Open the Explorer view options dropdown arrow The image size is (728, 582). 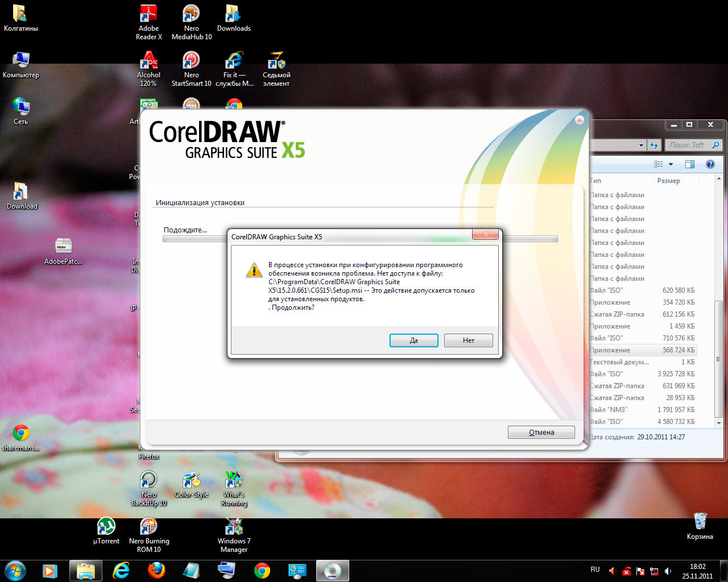(x=671, y=164)
